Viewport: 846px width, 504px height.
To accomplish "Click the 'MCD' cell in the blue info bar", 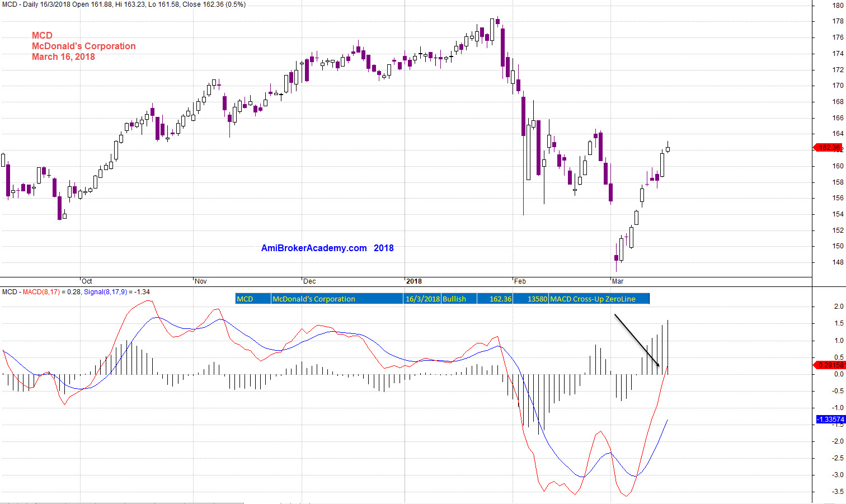I will tap(252, 299).
